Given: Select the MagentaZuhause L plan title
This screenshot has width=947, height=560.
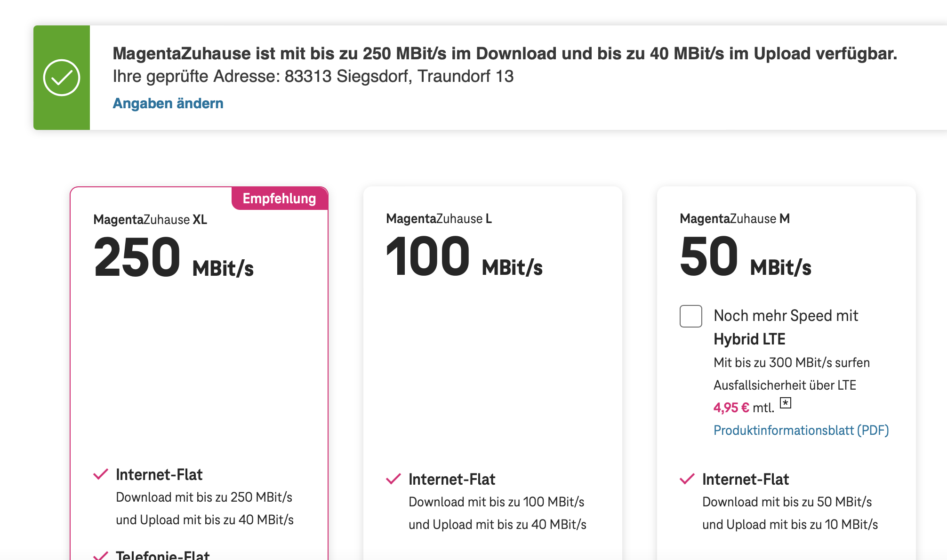Looking at the screenshot, I should pos(439,219).
